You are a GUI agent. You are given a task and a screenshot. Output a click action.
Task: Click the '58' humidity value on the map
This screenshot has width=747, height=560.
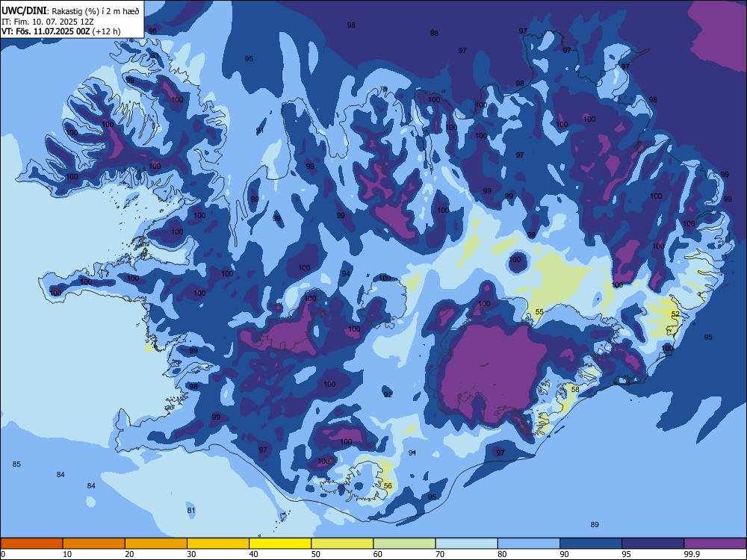[x=575, y=389]
